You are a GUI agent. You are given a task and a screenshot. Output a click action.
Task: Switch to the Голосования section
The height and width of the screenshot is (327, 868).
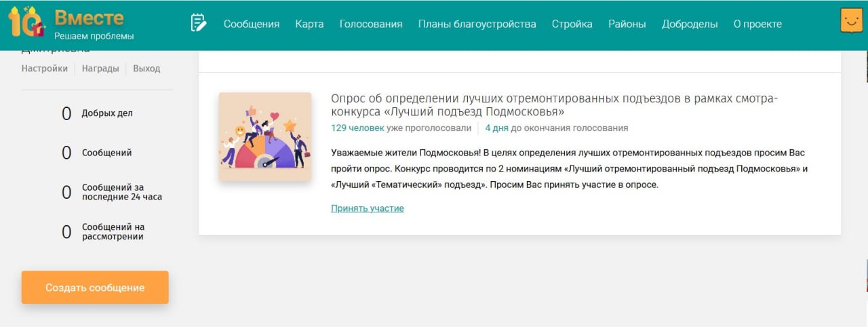pyautogui.click(x=371, y=24)
